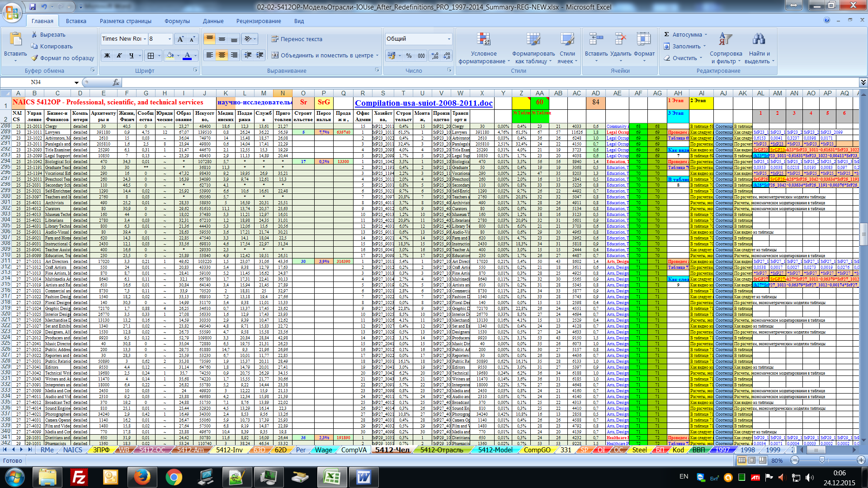This screenshot has height=488, width=868.
Task: Click the zoom slider in status bar
Action: point(821,460)
